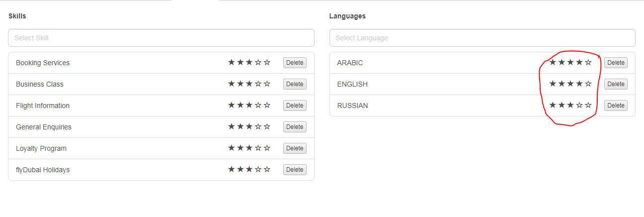644x217 pixels.
Task: Set General Enquiries rating to two stars
Action: 241,127
